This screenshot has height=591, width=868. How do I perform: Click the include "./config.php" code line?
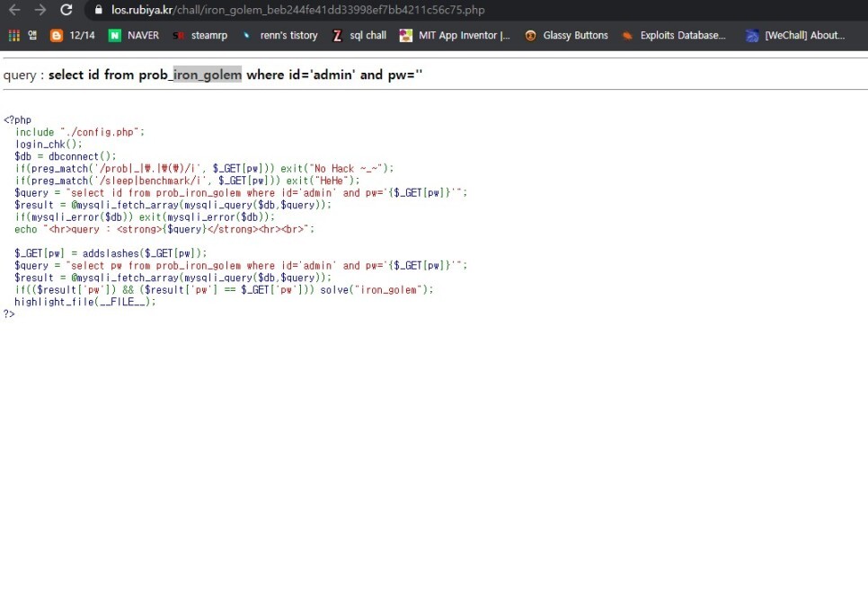click(x=80, y=132)
